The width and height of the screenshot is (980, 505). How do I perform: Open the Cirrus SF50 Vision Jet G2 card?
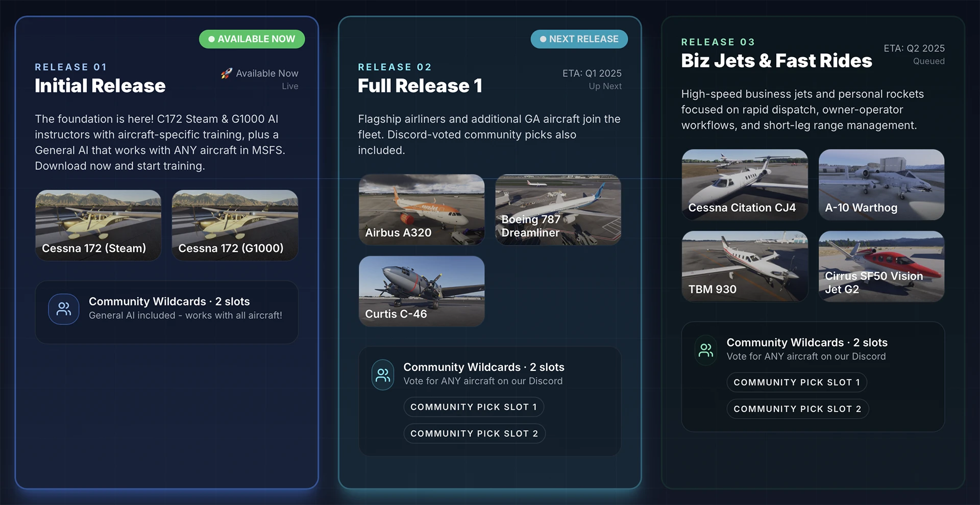tap(881, 266)
